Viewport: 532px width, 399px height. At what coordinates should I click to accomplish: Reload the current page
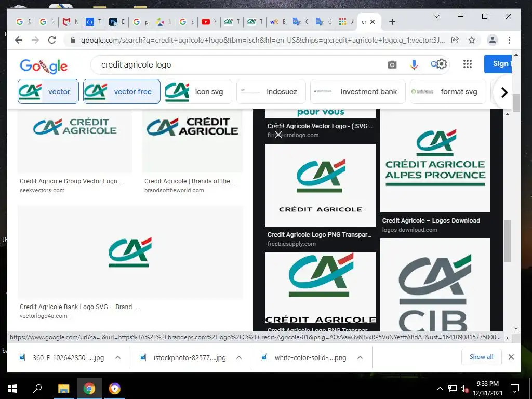(52, 40)
